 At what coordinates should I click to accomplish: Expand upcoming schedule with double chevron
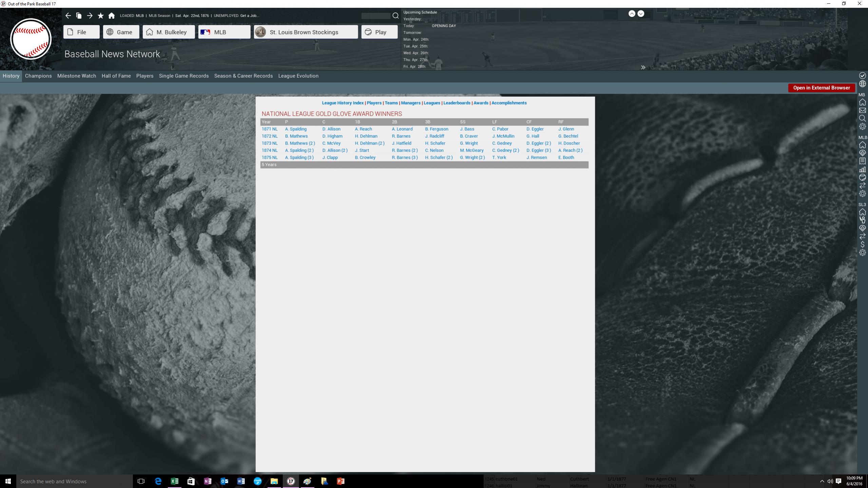pyautogui.click(x=643, y=67)
